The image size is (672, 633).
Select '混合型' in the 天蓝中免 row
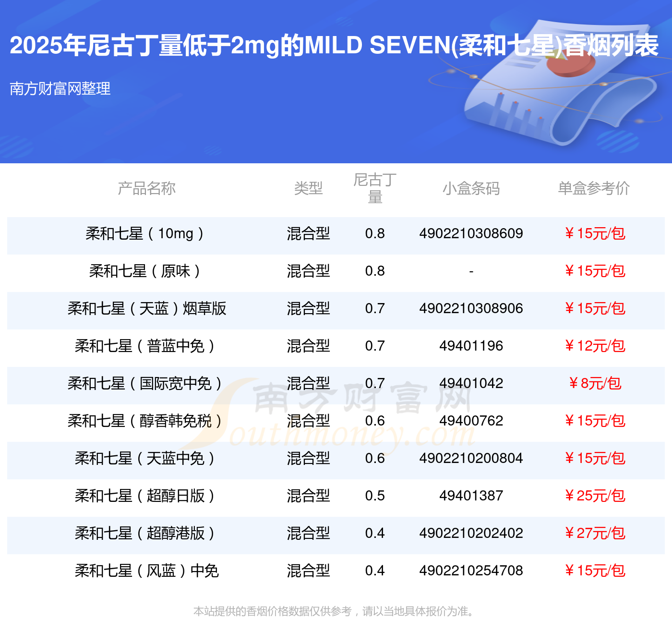coord(308,458)
